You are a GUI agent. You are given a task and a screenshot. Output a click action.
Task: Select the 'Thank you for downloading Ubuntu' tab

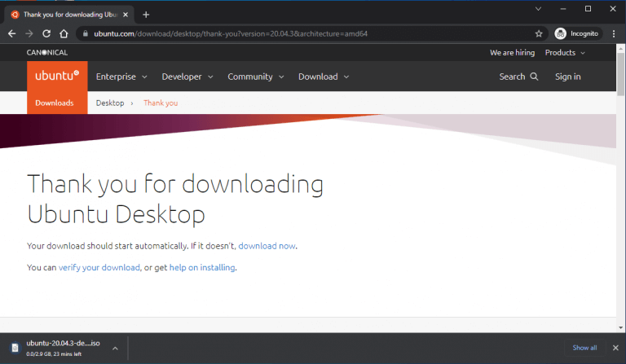[x=70, y=15]
